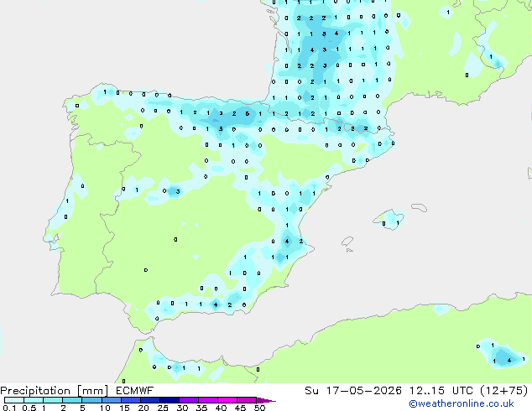This screenshot has width=532, height=411.
Task: Select the 10–15 mm blue legend swatch
Action: pos(111,400)
